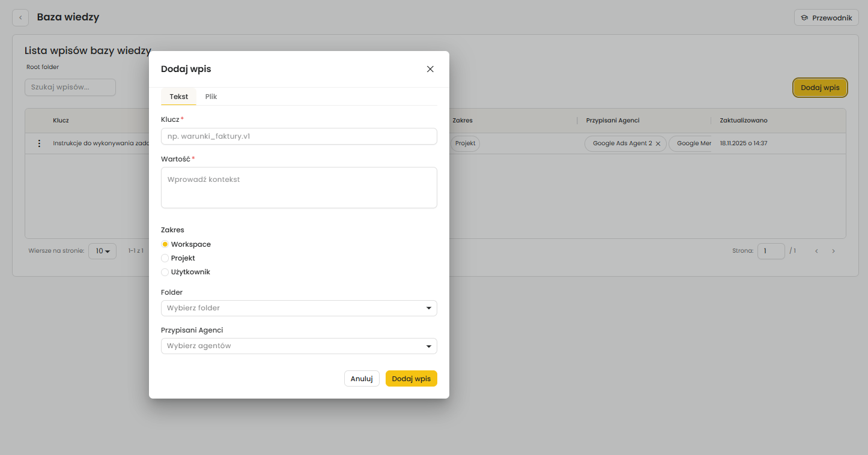Screen dimensions: 868x455
Task: Click the Szukaj wpisów search field
Action: click(70, 87)
